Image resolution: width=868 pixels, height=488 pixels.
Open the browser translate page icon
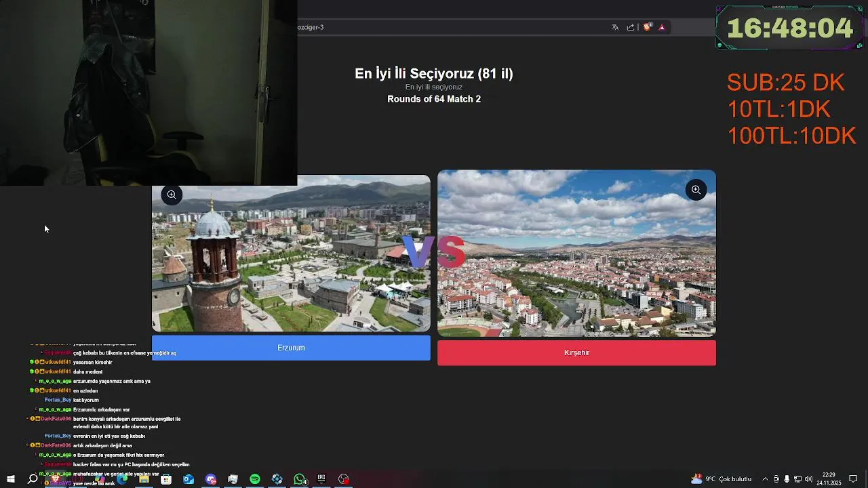tap(615, 27)
